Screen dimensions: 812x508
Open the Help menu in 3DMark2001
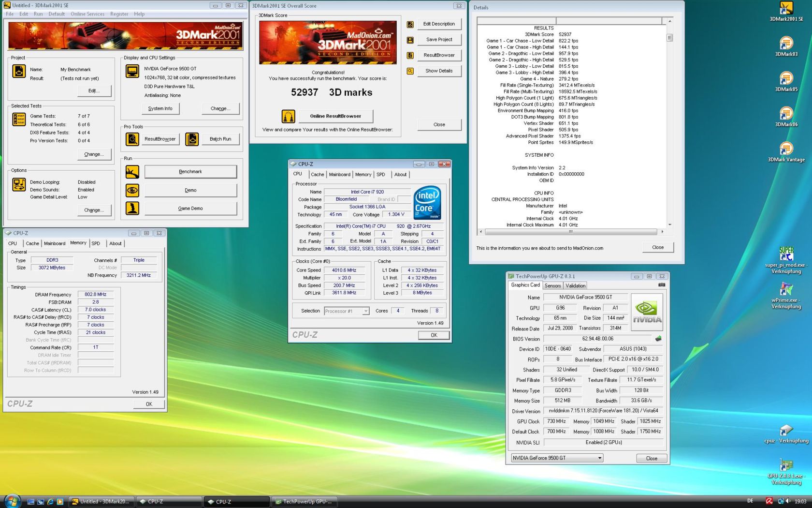coord(139,14)
